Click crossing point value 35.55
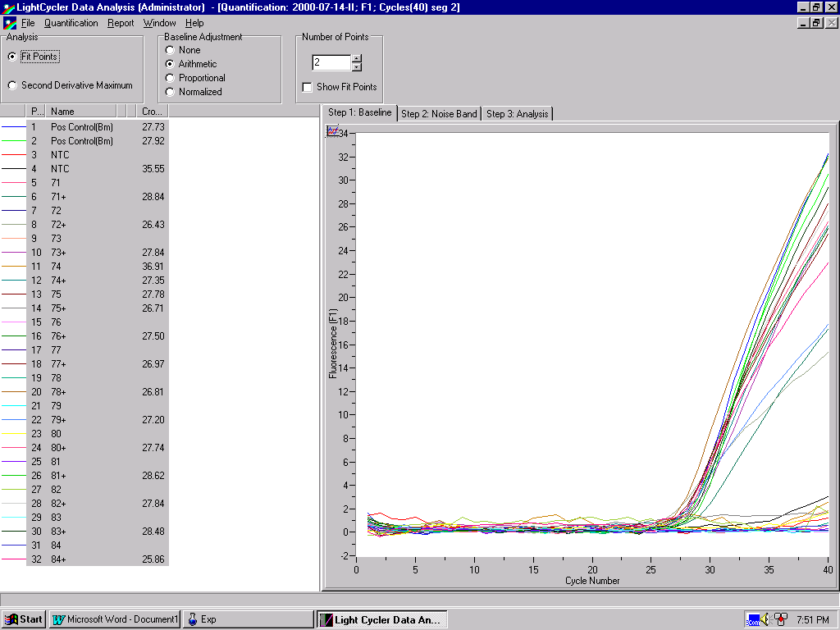 pos(153,169)
